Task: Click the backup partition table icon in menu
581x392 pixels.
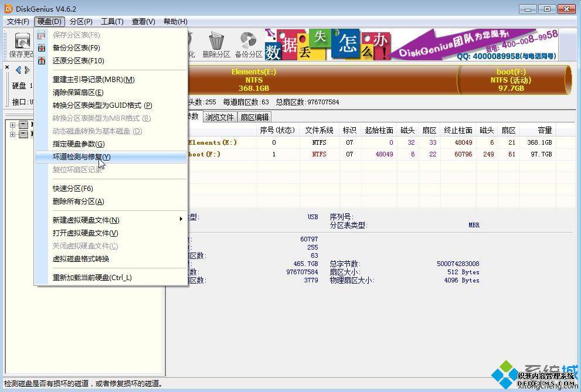Action: tap(42, 47)
